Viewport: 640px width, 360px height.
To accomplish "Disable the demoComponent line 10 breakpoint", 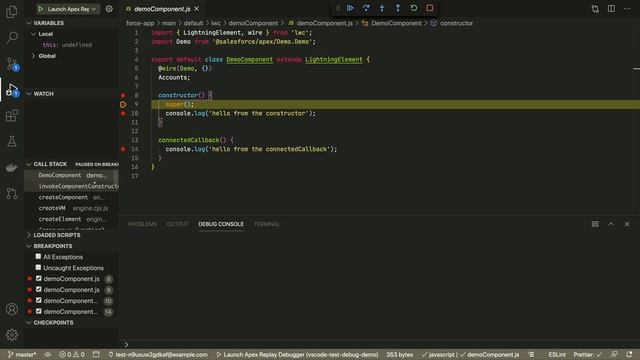I will click(x=39, y=300).
